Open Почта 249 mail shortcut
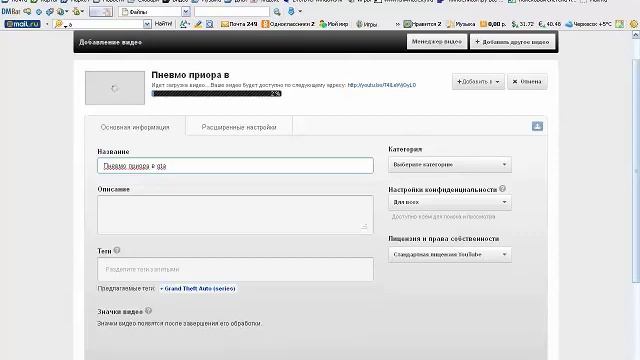The height and width of the screenshot is (360, 640). tap(239, 24)
